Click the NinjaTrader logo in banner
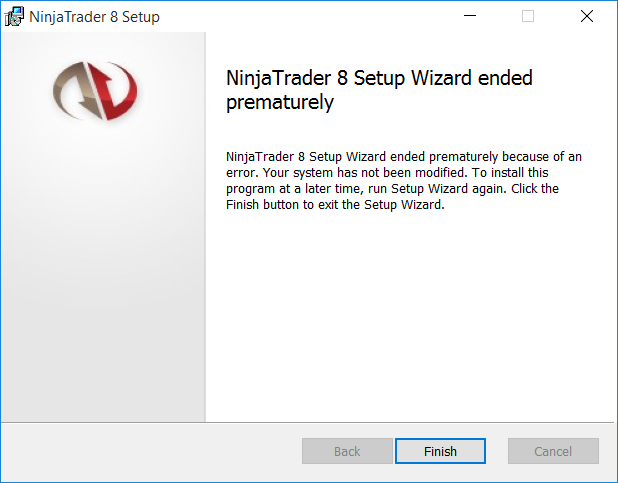The width and height of the screenshot is (618, 483). 95,88
